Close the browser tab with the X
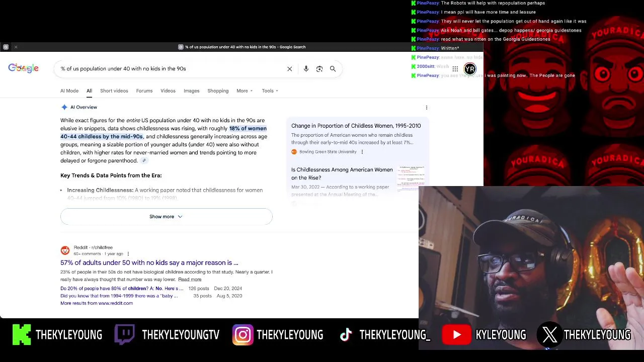644x362 pixels. tap(16, 47)
